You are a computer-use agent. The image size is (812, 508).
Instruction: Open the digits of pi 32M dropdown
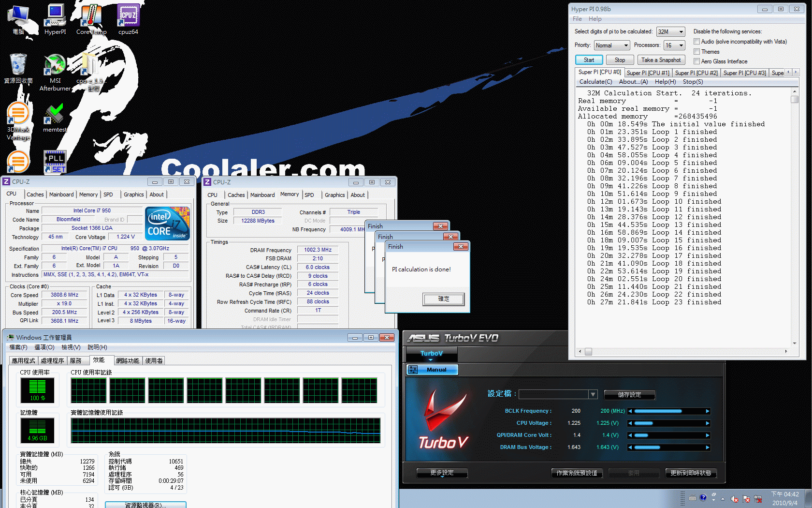coord(671,32)
